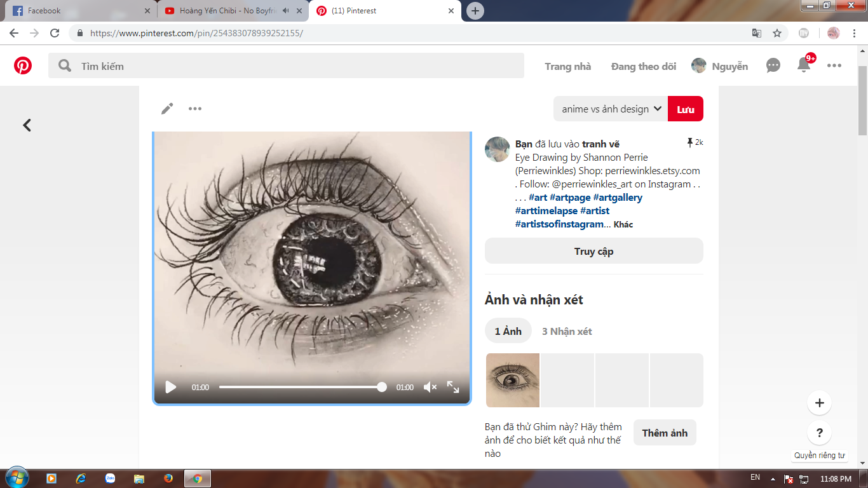Open the pin's three-dot options menu
868x488 pixels.
(195, 109)
